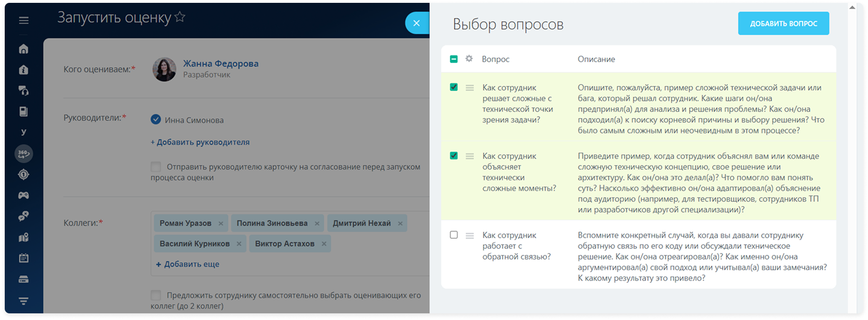Click the ДОБАВИТЬ ВОПРОС button
This screenshot has width=868, height=320.
click(783, 24)
